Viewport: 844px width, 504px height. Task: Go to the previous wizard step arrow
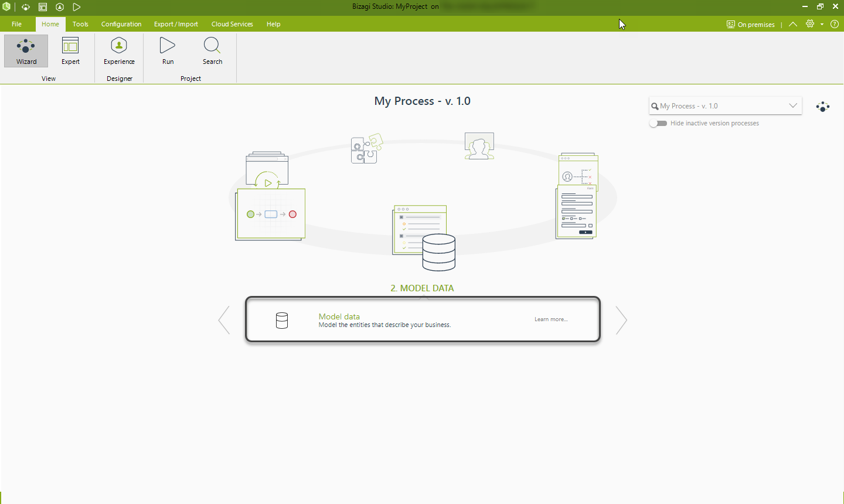click(224, 320)
